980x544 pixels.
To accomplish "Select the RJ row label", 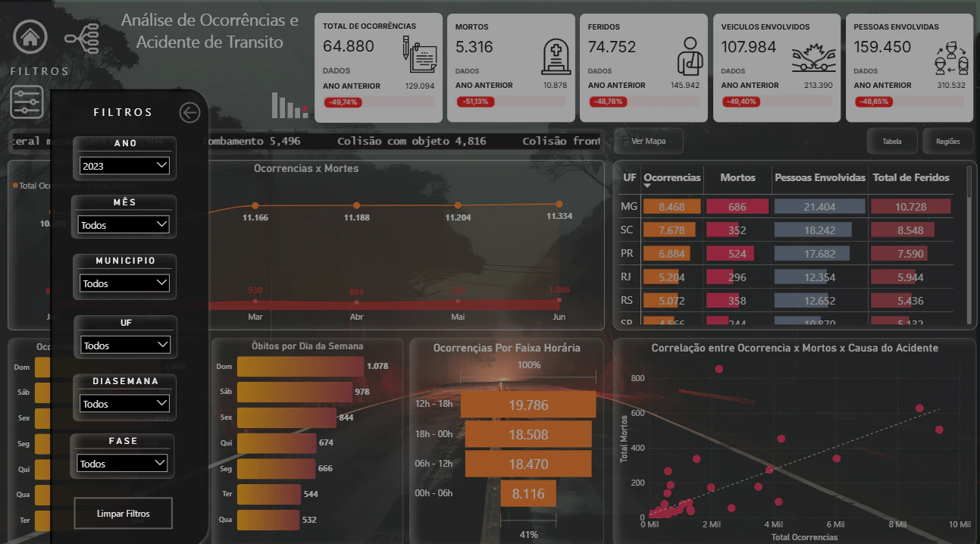I will (626, 277).
